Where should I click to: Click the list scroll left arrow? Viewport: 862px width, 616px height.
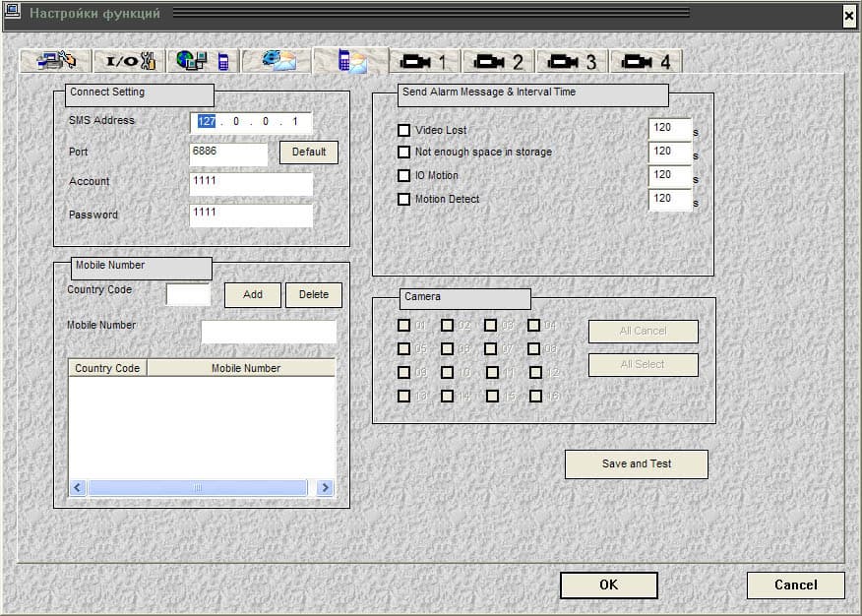click(78, 487)
